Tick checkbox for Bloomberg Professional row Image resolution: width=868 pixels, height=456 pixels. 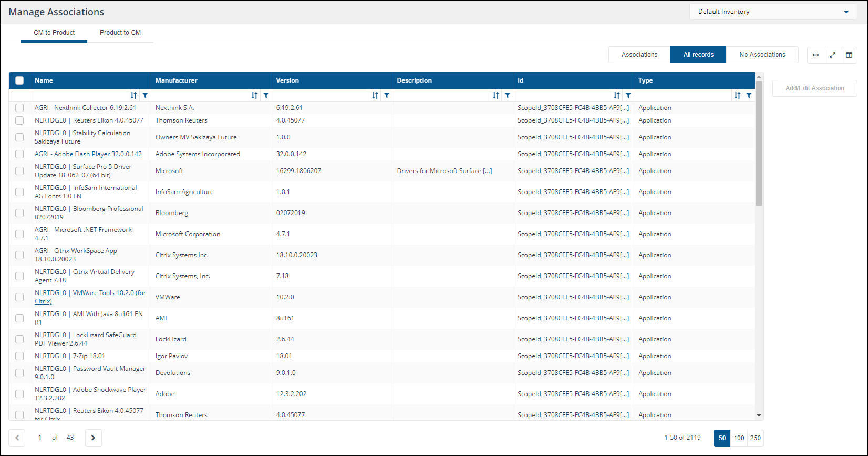19,213
